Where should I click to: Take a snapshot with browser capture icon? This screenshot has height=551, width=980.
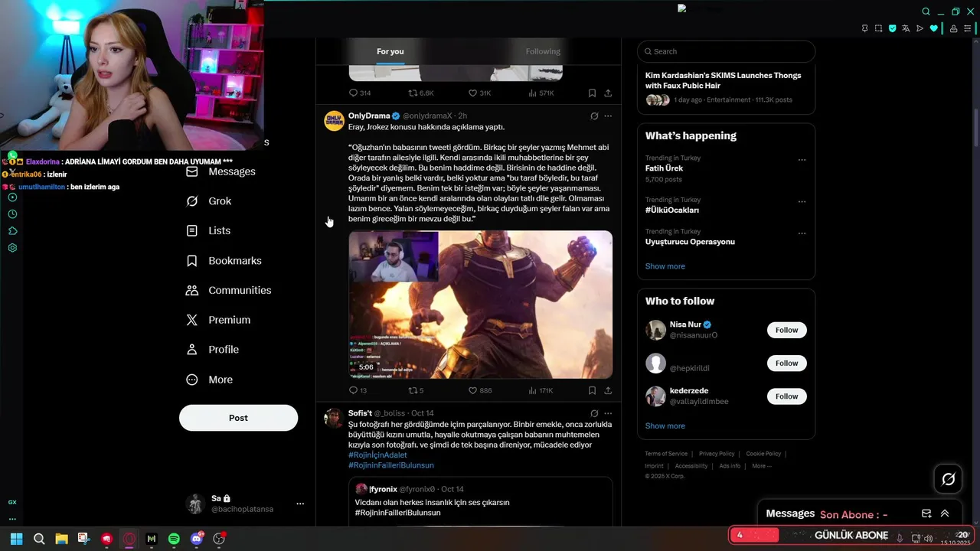pyautogui.click(x=878, y=28)
